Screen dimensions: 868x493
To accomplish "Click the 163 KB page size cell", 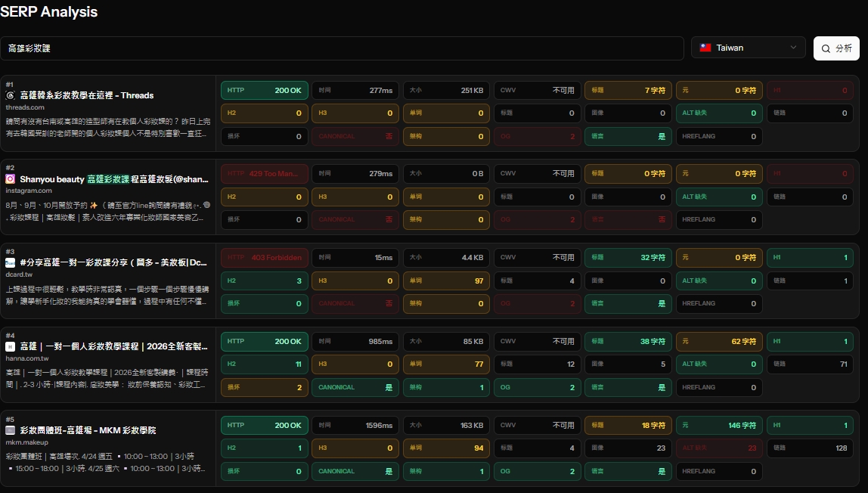I will [x=446, y=425].
